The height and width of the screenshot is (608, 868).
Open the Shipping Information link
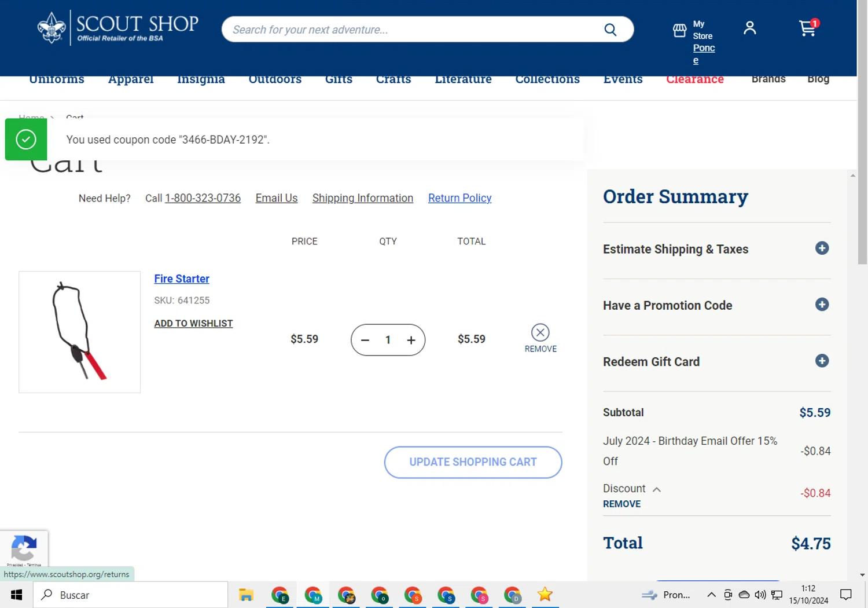pyautogui.click(x=363, y=198)
